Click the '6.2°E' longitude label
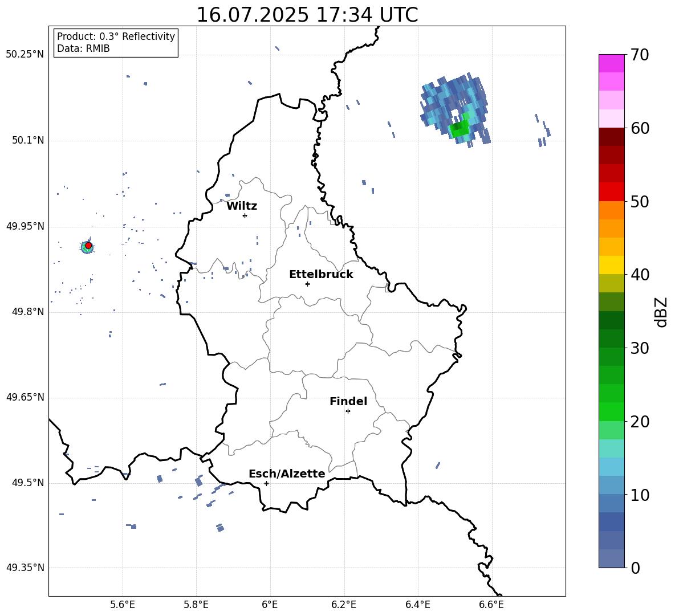This screenshot has height=616, width=675. coord(344,605)
